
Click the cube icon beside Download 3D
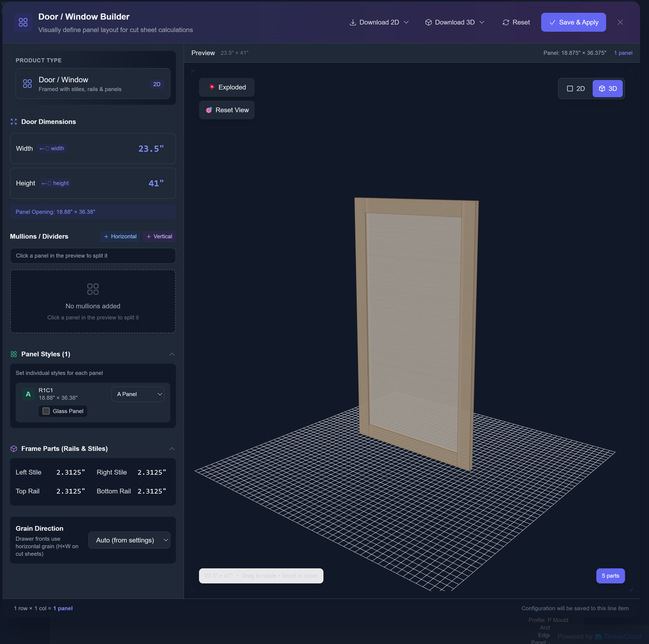coord(428,22)
